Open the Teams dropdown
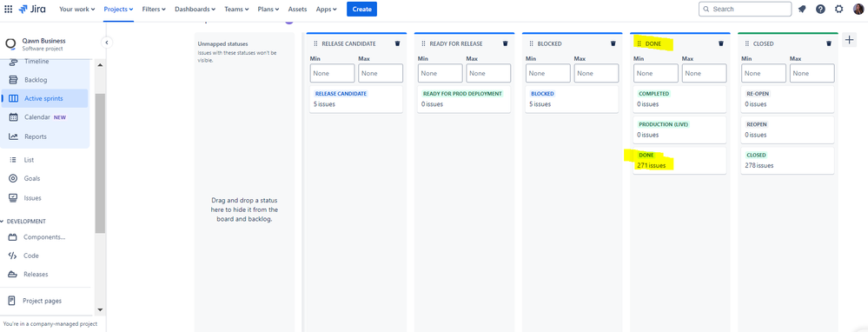The image size is (868, 332). click(x=236, y=9)
